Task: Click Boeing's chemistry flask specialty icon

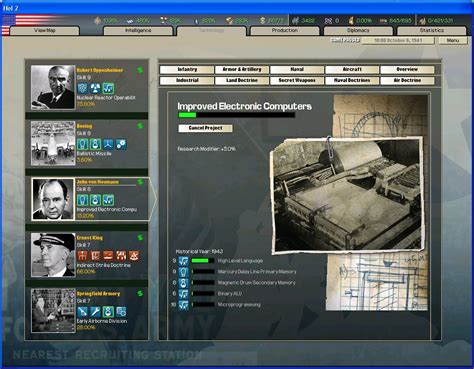Action: point(95,144)
